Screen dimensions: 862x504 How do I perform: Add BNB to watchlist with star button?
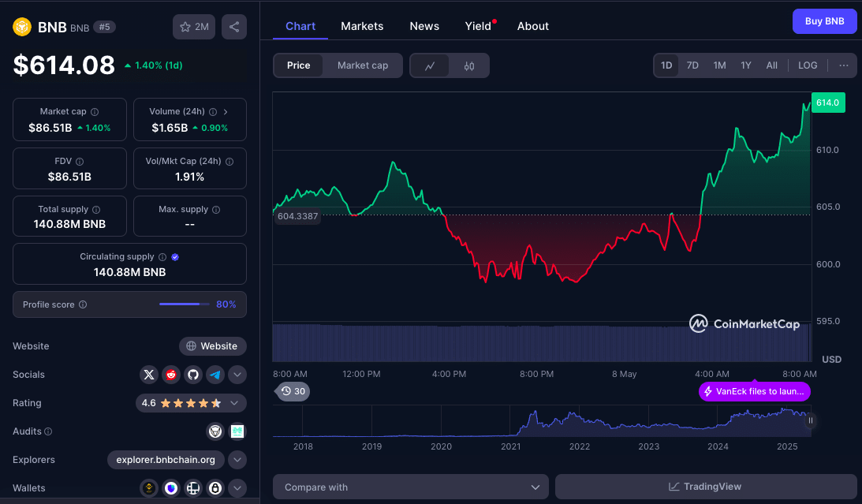coord(194,27)
